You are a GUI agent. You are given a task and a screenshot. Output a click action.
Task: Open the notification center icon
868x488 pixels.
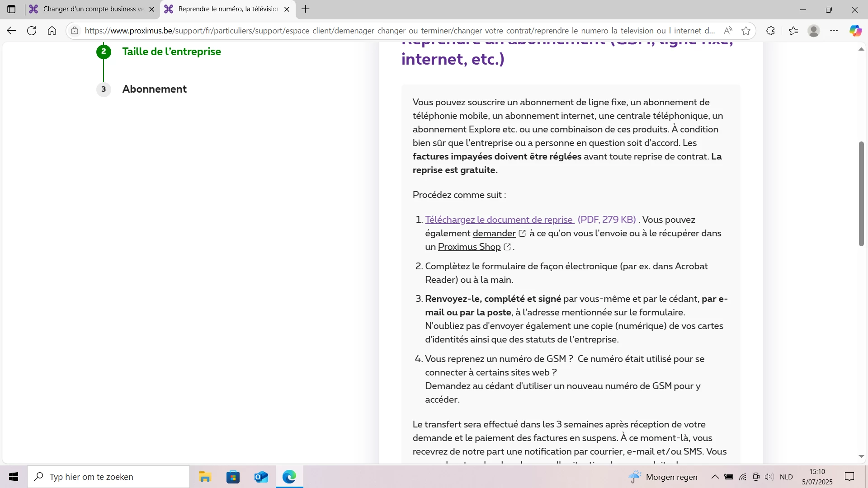850,477
